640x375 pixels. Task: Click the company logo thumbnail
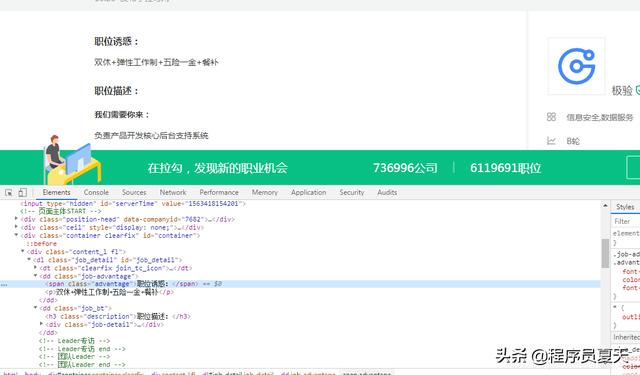[576, 66]
